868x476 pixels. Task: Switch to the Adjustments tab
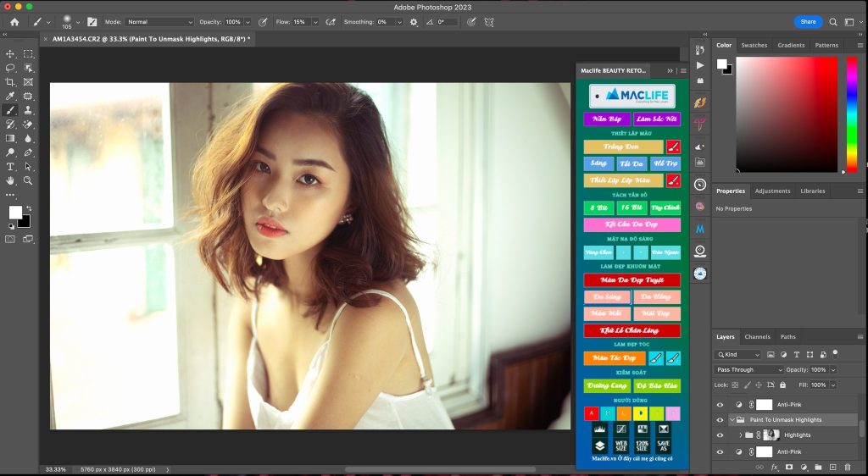pyautogui.click(x=772, y=191)
